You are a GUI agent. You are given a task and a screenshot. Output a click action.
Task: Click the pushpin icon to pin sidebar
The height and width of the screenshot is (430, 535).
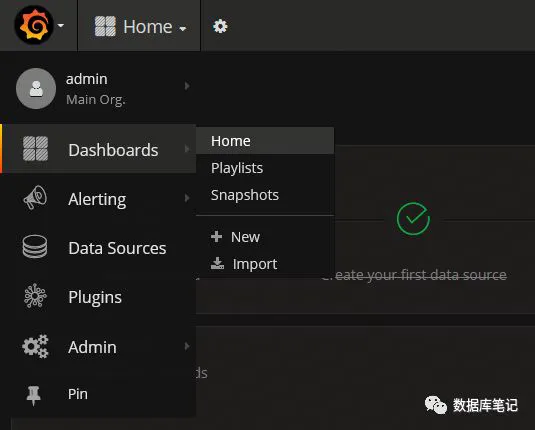[33, 396]
